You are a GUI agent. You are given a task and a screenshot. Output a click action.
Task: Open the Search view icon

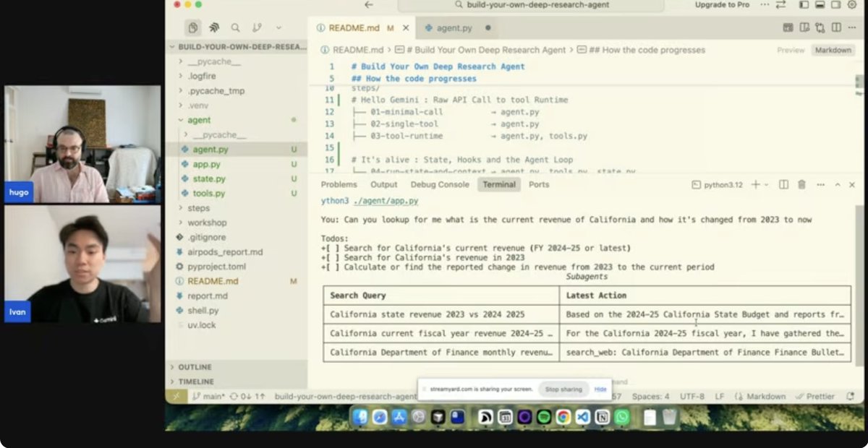pyautogui.click(x=235, y=27)
